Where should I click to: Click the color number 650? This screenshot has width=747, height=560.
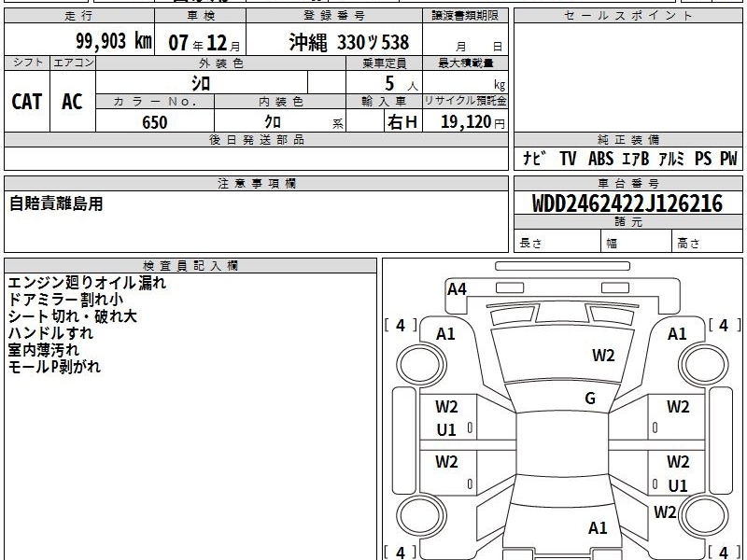(x=155, y=122)
